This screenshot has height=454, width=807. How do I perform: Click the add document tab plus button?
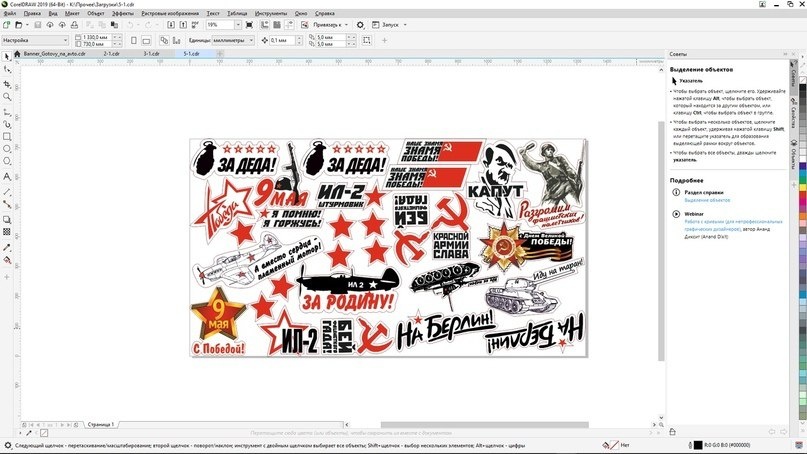220,54
